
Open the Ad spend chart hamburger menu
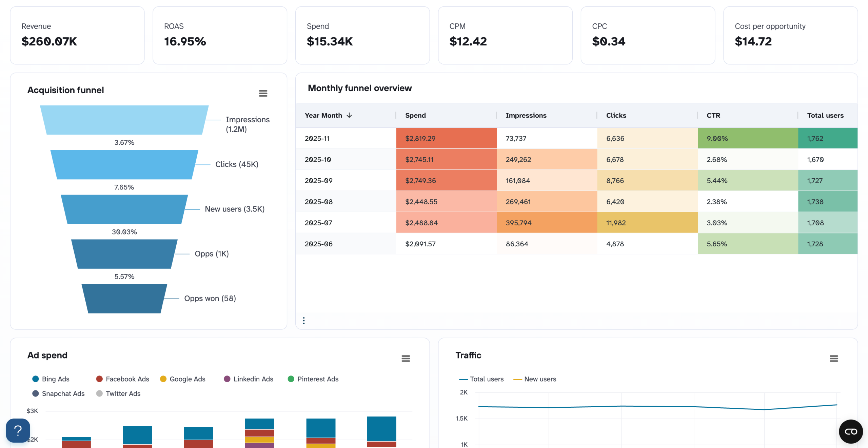[406, 359]
